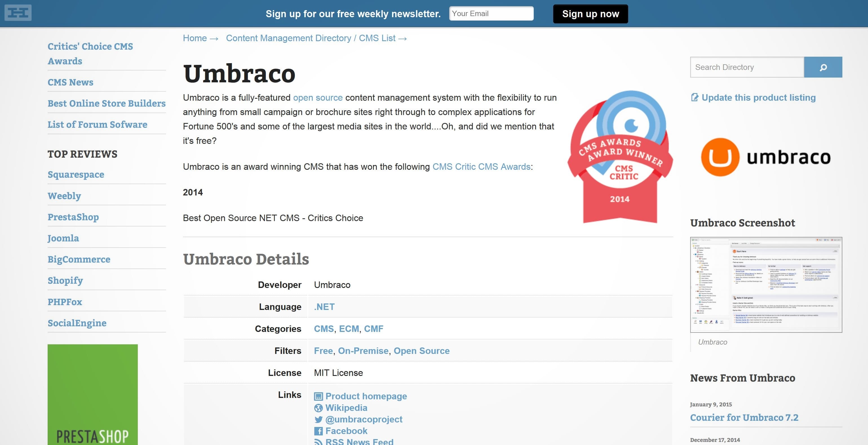
Task: Click the edit icon beside Update listing
Action: point(694,97)
